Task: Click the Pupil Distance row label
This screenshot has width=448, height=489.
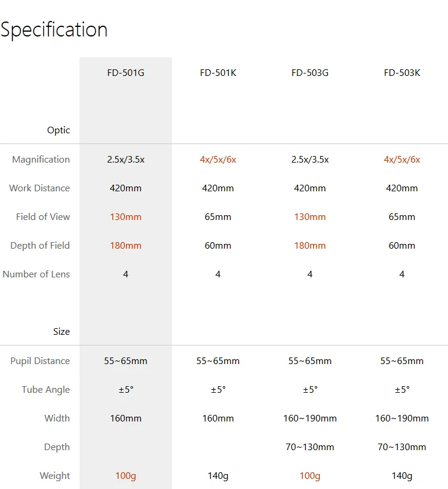Action: pos(40,361)
